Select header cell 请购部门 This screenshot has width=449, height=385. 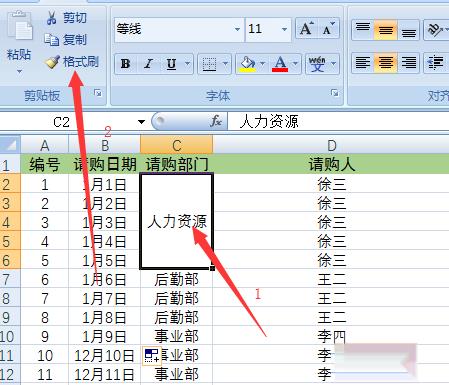[x=176, y=164]
